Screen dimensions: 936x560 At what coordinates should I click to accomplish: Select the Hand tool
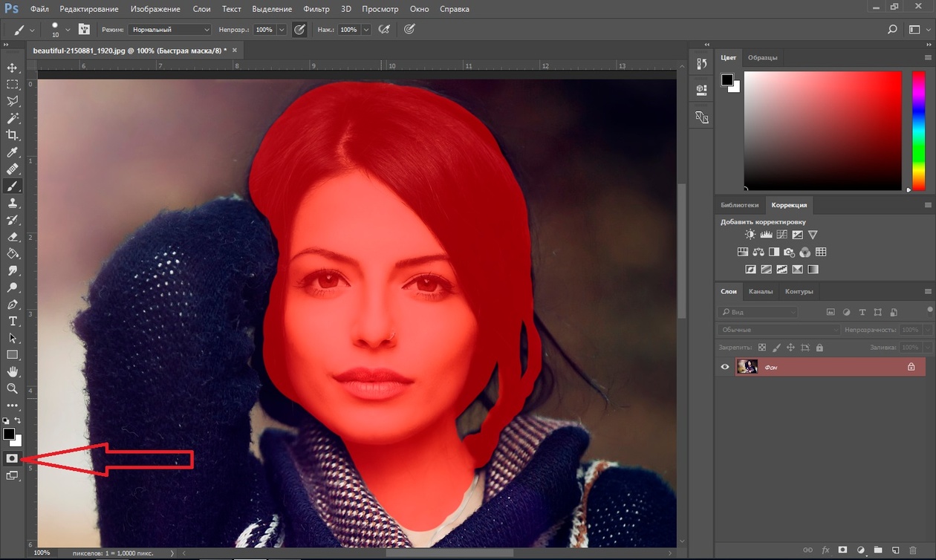tap(13, 371)
